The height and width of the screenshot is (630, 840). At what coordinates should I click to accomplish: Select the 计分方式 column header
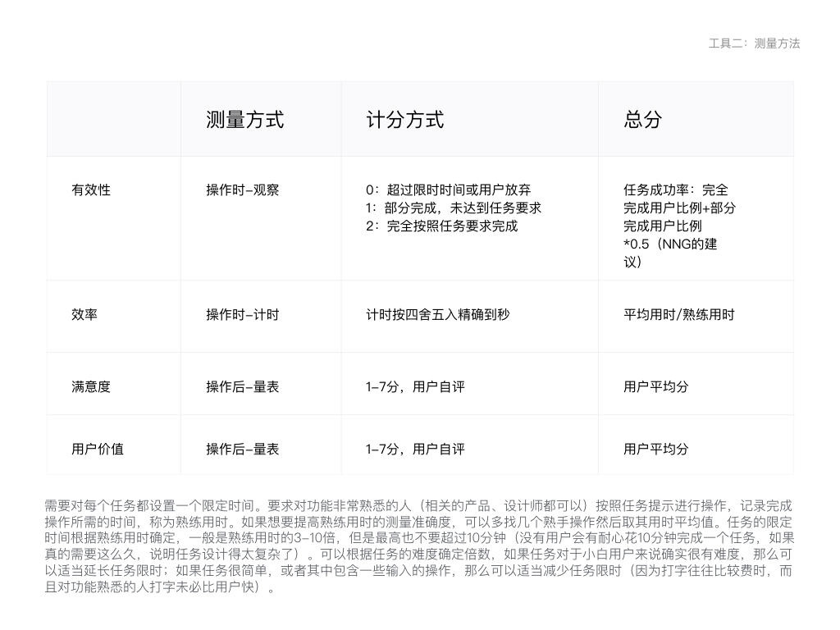click(404, 120)
